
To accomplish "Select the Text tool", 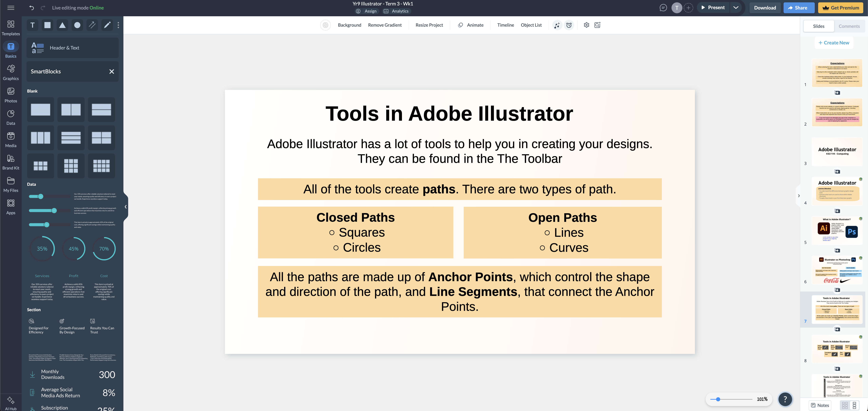I will (x=32, y=25).
